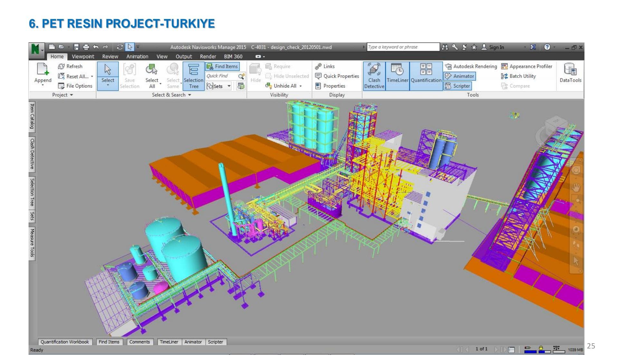Open Autodesk Rendering tool
The width and height of the screenshot is (644, 362).
tap(471, 66)
